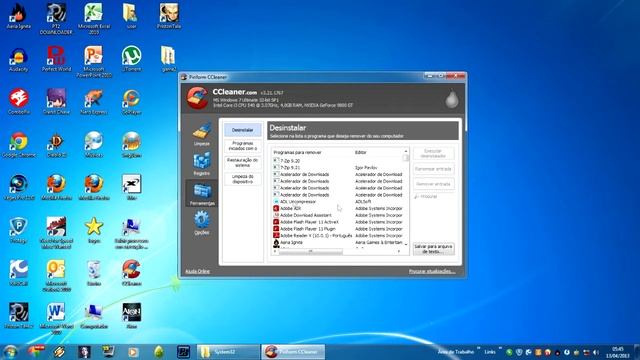Switch to Limpeza do dispositivo tab
The width and height of the screenshot is (640, 360).
242,179
